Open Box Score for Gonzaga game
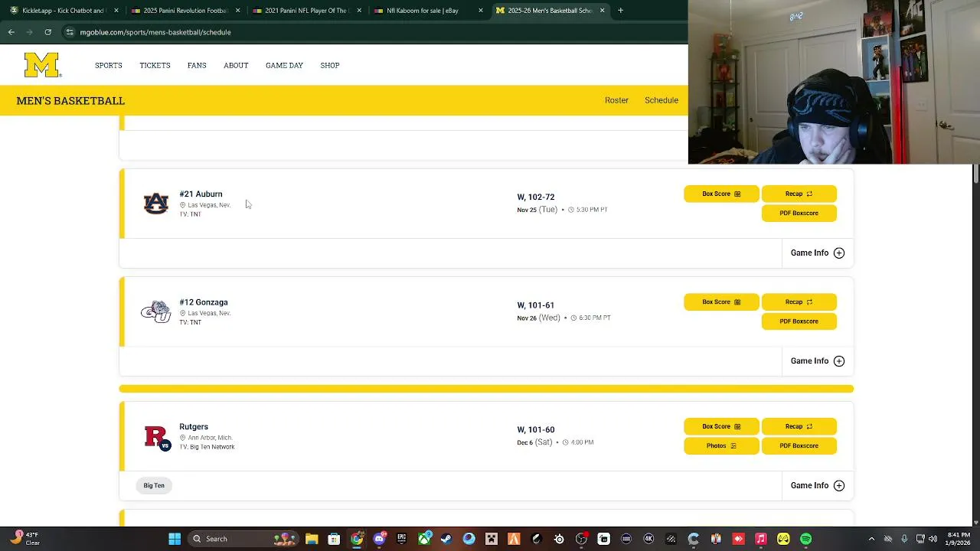This screenshot has height=551, width=980. [721, 302]
